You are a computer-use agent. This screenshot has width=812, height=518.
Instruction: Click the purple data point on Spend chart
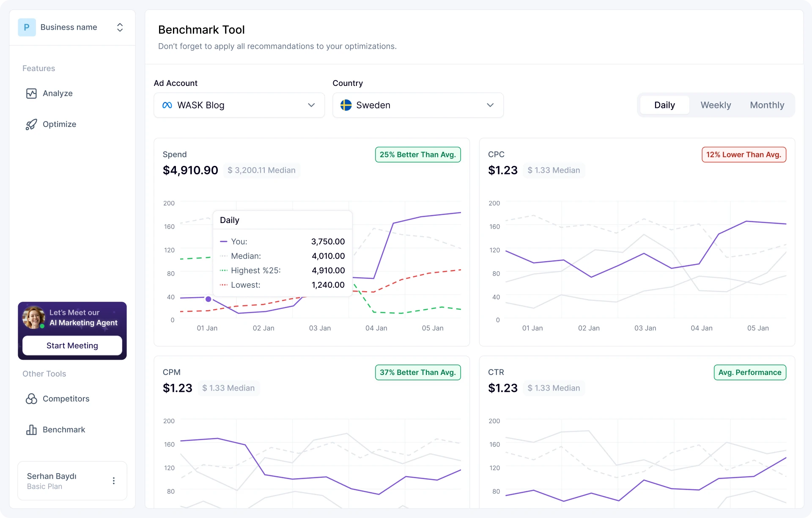208,299
